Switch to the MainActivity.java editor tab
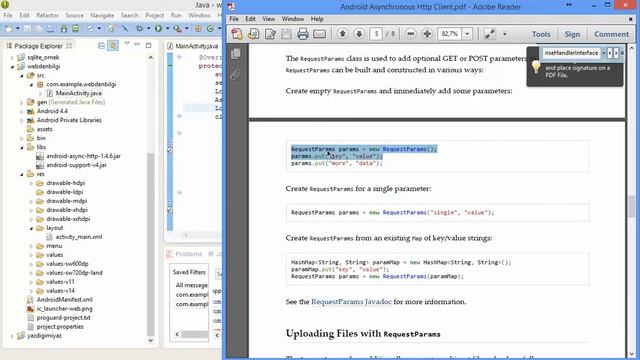Screen dimensions: 640x360 tap(193, 46)
